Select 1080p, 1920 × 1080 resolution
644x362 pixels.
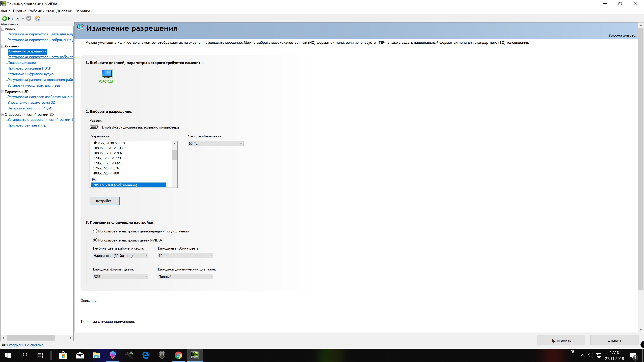(x=109, y=148)
